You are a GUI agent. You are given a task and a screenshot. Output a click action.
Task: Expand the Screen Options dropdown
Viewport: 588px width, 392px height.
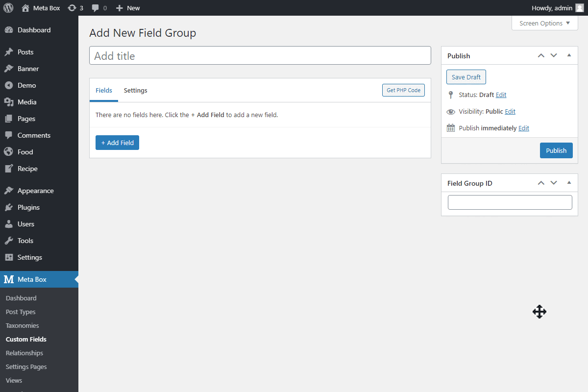544,23
